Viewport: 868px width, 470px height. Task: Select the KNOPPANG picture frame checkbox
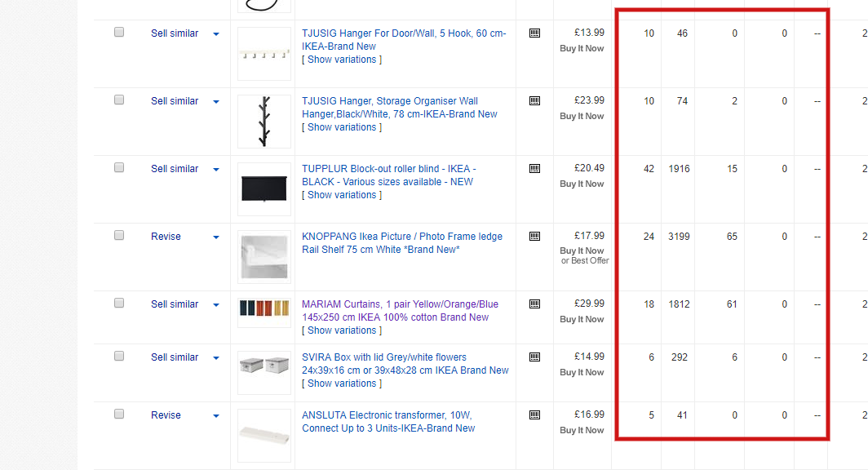coord(118,234)
